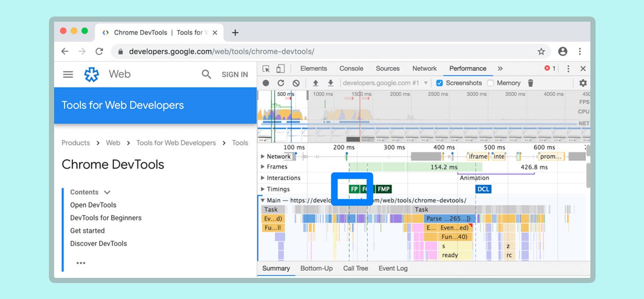The width and height of the screenshot is (644, 299).
Task: Click DevTools reload-and-record profiling icon
Action: tap(281, 83)
